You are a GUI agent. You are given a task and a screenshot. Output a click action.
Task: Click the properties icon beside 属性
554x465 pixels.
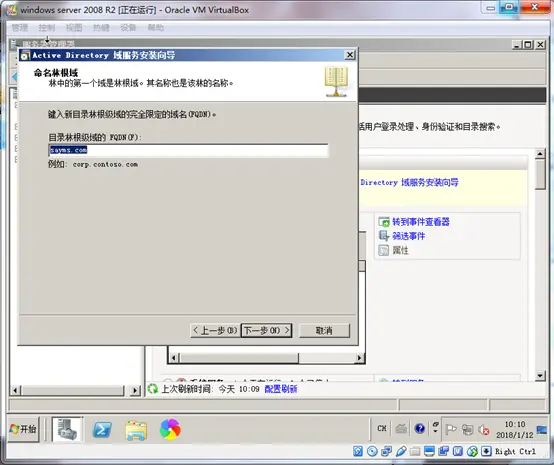384,251
